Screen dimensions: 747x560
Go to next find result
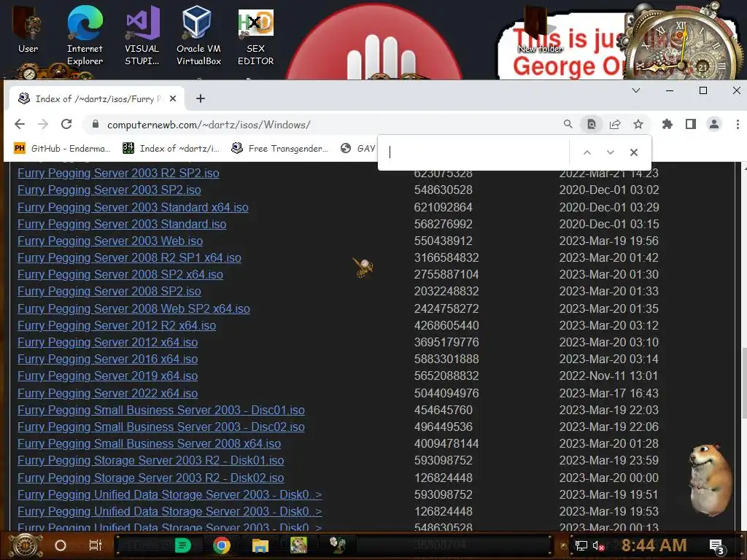coord(611,152)
